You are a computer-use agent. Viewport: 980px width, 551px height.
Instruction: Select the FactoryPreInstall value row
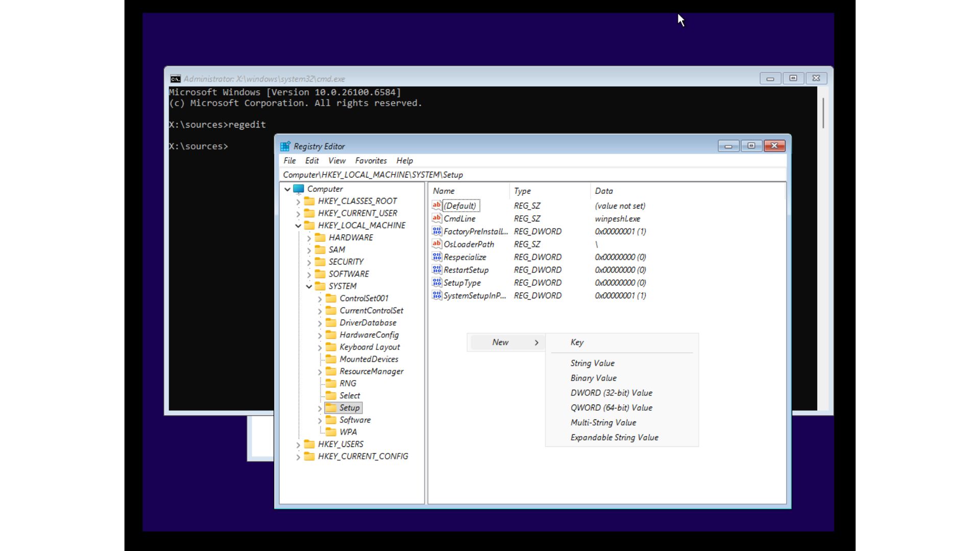pos(475,231)
